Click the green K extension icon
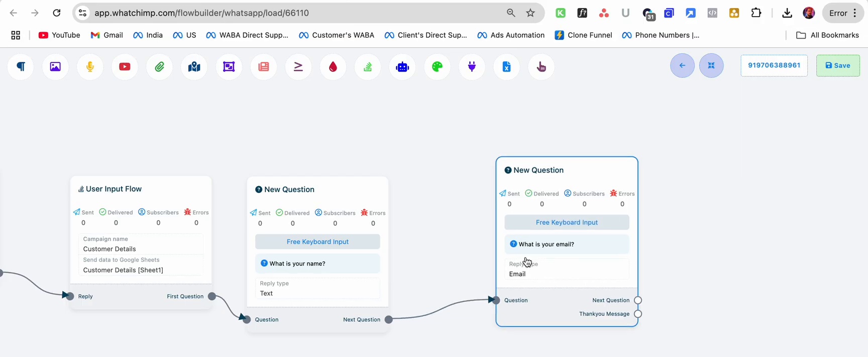Viewport: 868px width, 357px height. (561, 13)
